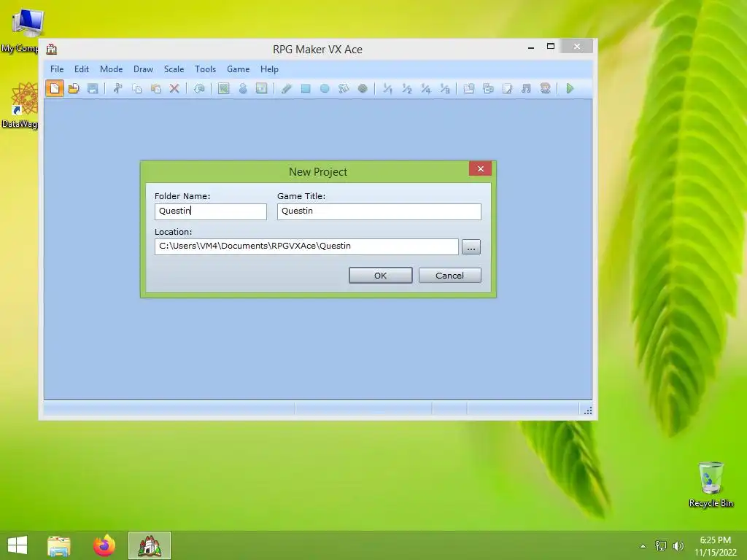The width and height of the screenshot is (747, 560).
Task: Open the Character Generator icon
Action: [545, 88]
